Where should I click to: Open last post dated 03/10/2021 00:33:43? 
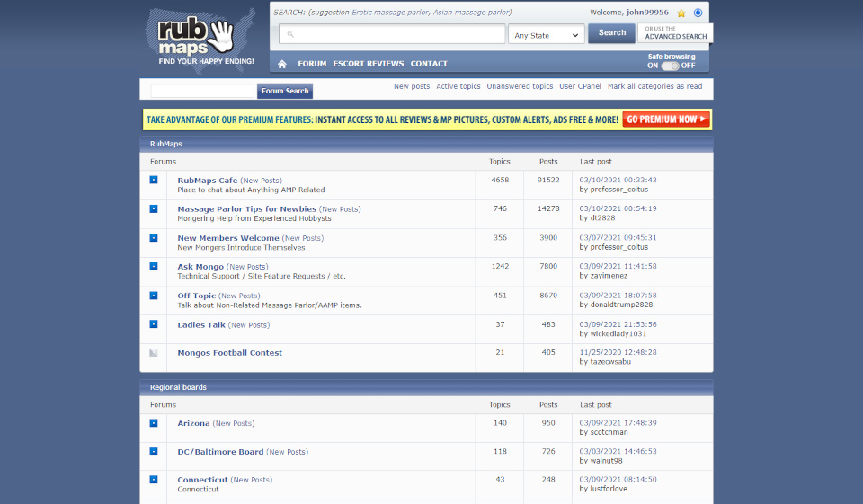[618, 180]
